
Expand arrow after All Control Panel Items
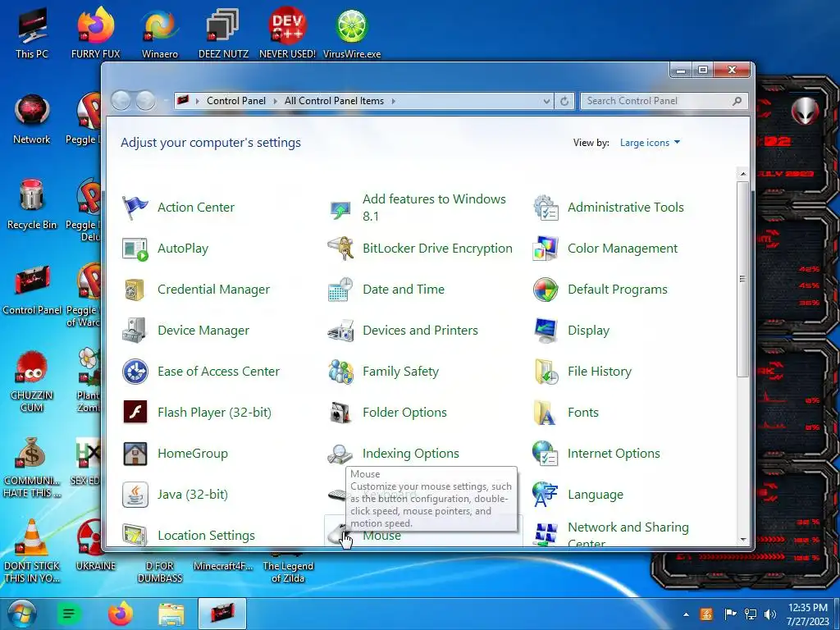click(393, 101)
